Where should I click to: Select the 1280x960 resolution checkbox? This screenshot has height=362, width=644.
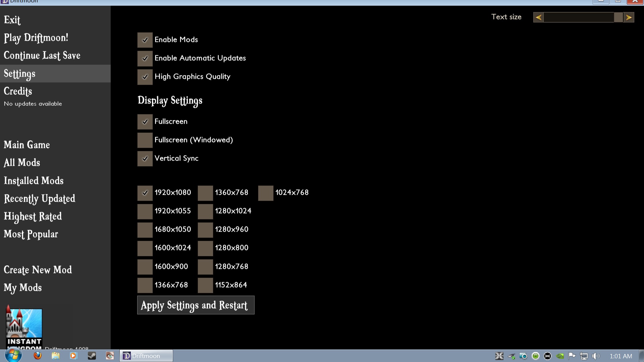(205, 230)
